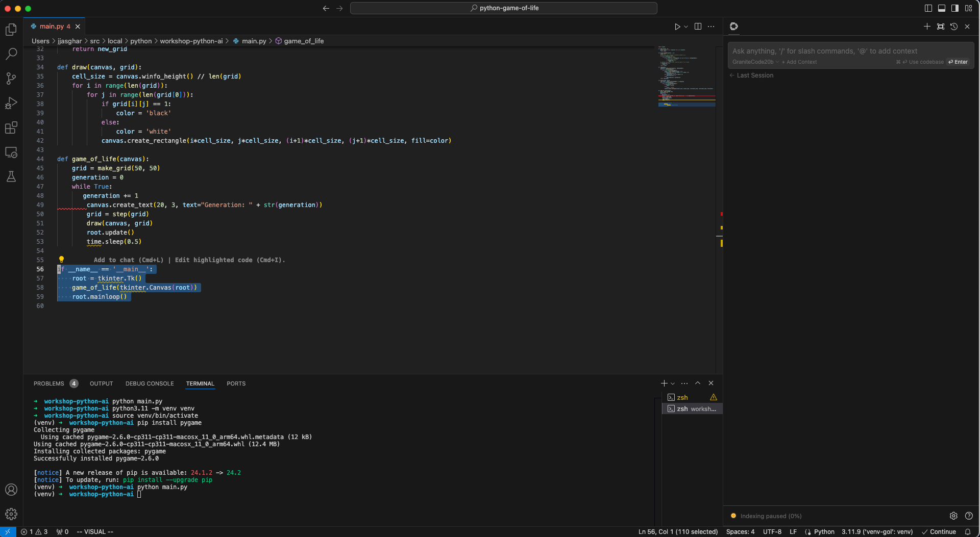
Task: Open the Source Control view
Action: point(11,78)
